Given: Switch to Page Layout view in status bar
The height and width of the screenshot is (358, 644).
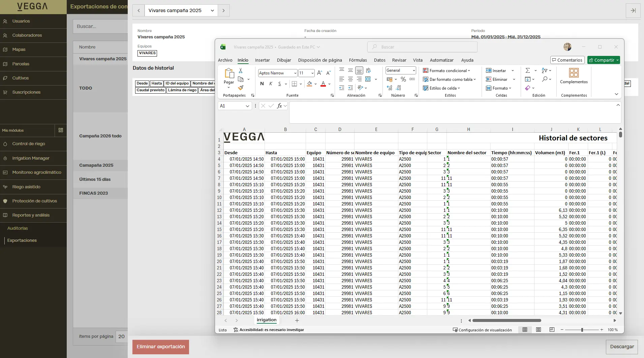Looking at the screenshot, I should pyautogui.click(x=539, y=330).
